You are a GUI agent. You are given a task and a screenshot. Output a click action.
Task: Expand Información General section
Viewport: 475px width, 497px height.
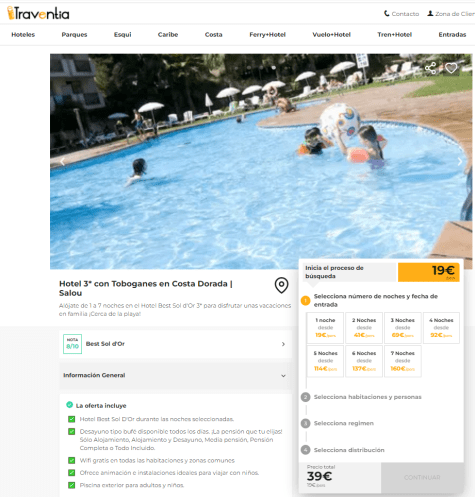pos(175,375)
